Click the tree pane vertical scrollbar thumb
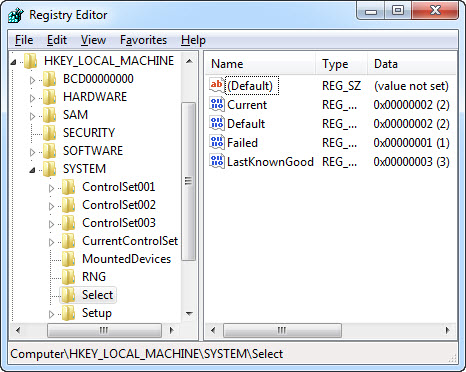The image size is (466, 372). tap(189, 182)
